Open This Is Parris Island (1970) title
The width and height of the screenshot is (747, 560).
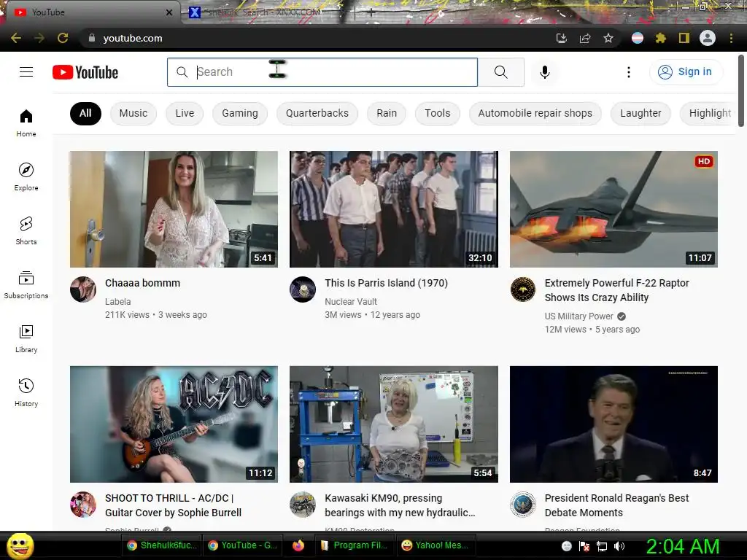[x=387, y=283]
